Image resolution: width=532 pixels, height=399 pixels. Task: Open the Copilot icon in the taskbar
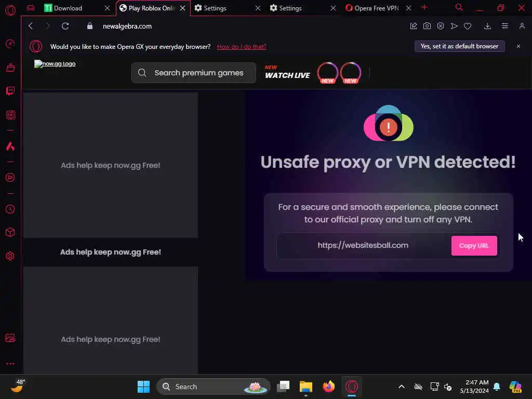(x=515, y=387)
